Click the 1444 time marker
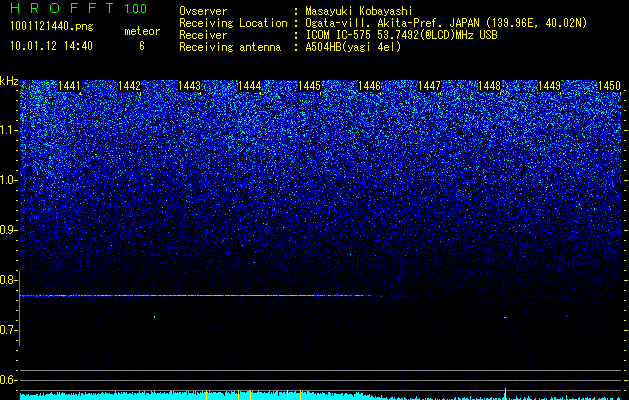 click(250, 86)
